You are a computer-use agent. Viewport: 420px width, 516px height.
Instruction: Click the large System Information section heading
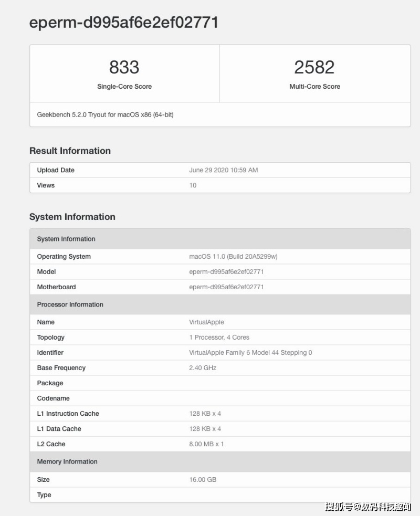pos(72,217)
